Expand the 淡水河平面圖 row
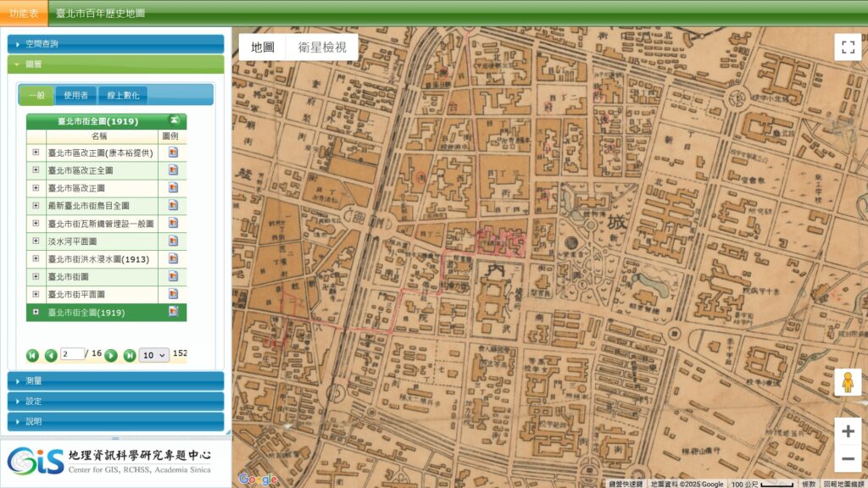The height and width of the screenshot is (488, 868). point(36,241)
